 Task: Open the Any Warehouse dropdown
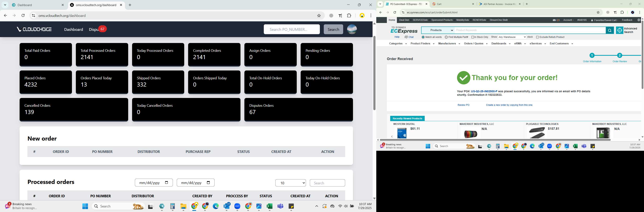pos(512,37)
